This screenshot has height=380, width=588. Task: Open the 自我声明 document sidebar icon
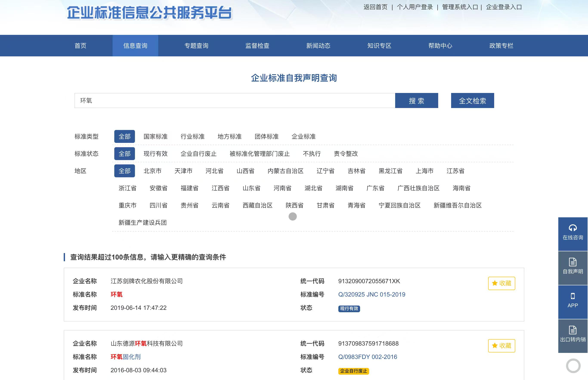coord(573,268)
